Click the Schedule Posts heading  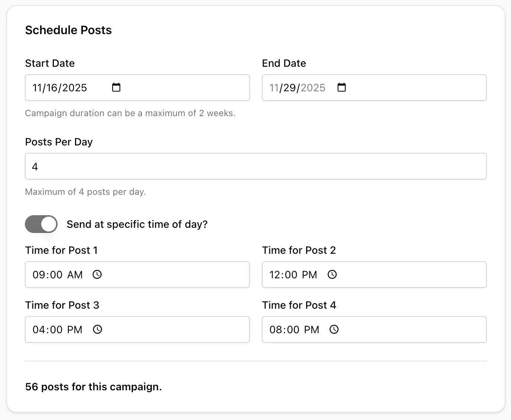point(68,30)
